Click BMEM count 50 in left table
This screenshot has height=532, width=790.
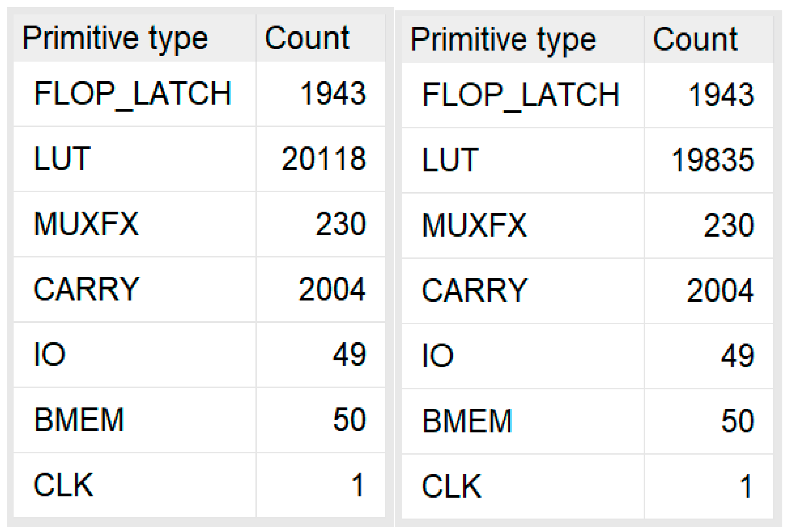pos(349,420)
